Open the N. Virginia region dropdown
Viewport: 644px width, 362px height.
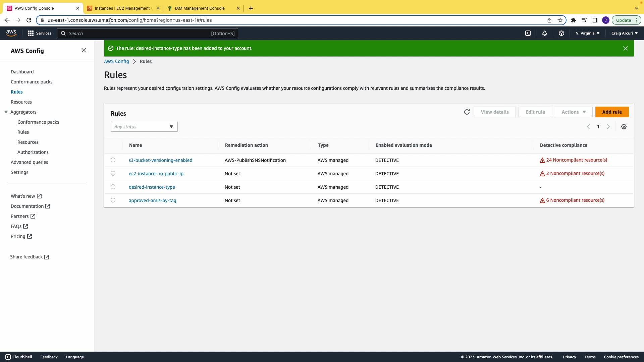[x=587, y=33]
